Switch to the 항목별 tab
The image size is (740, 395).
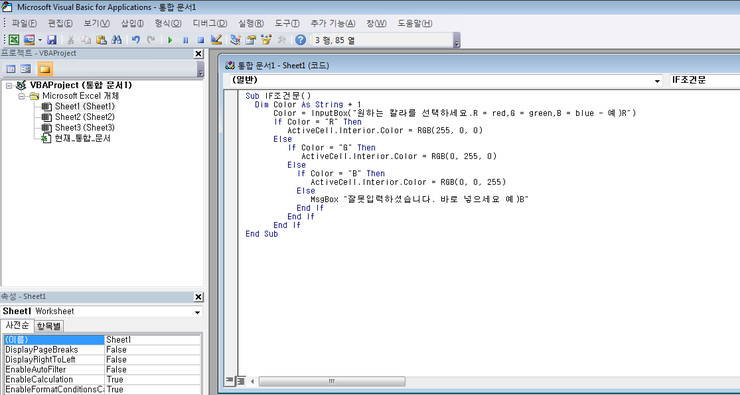click(x=49, y=326)
